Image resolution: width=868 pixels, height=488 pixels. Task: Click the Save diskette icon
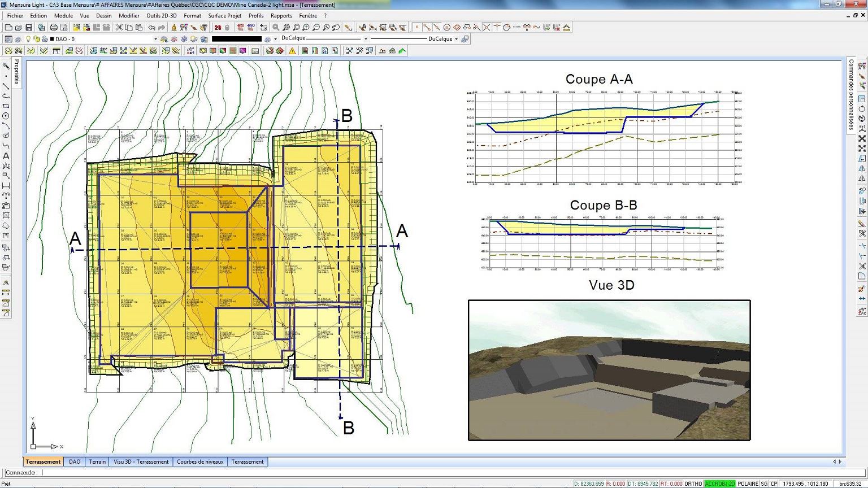(x=29, y=27)
